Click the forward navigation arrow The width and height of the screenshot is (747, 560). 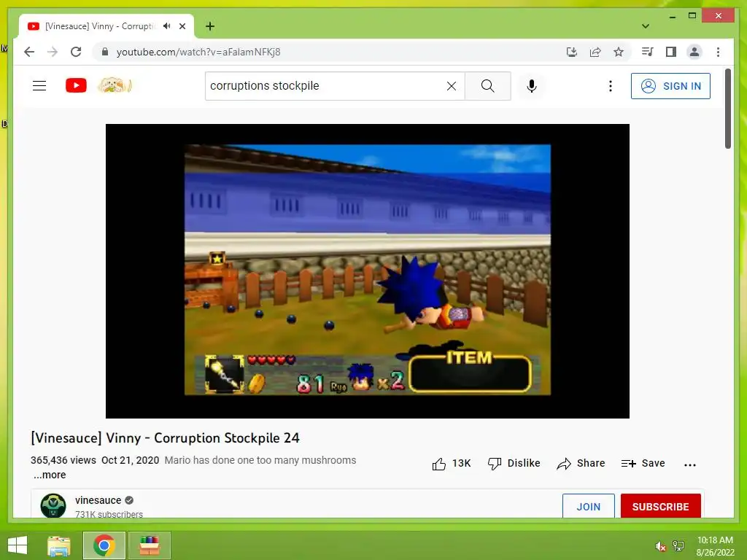coord(53,52)
